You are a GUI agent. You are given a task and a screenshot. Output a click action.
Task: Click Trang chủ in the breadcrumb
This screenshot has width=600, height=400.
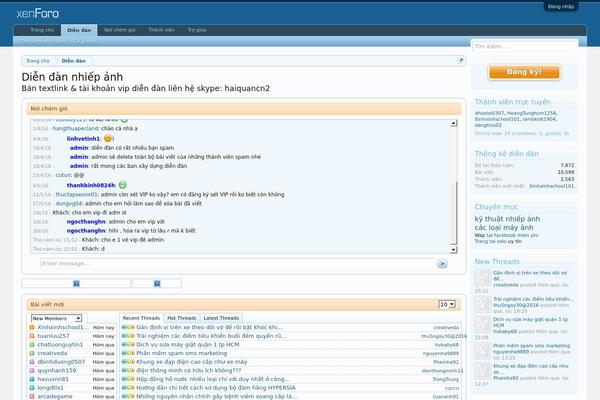[x=38, y=61]
